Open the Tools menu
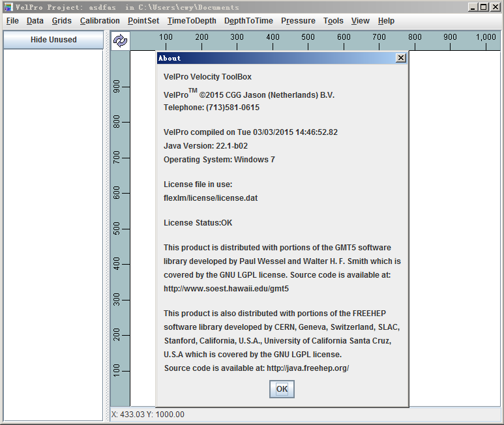Viewport: 504px width, 425px height. [333, 21]
